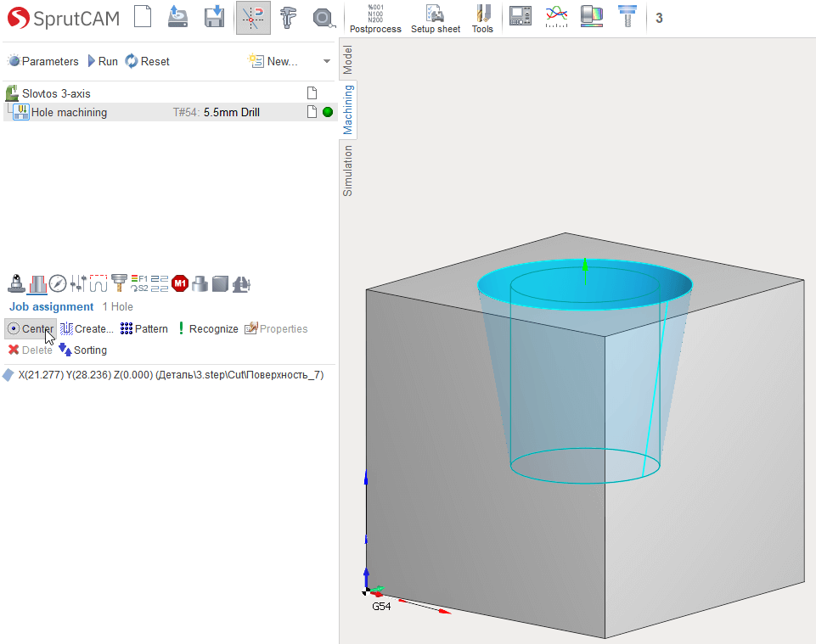Click the T#54: 5.5mm Drill tool label
816x644 pixels.
216,112
